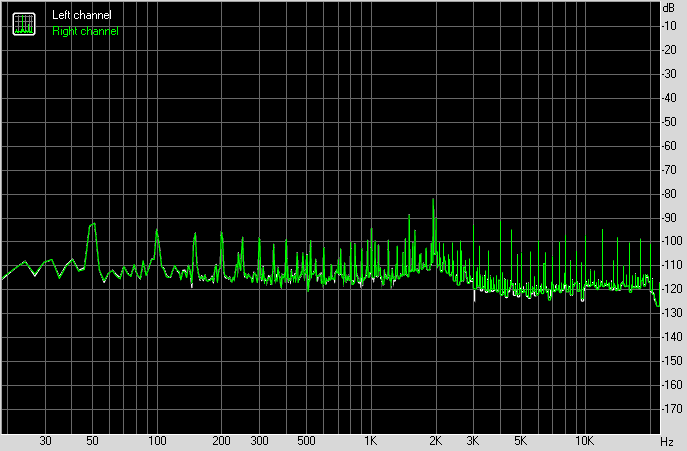
Task: Click the 30 Hz frequency label
Action: (x=46, y=441)
